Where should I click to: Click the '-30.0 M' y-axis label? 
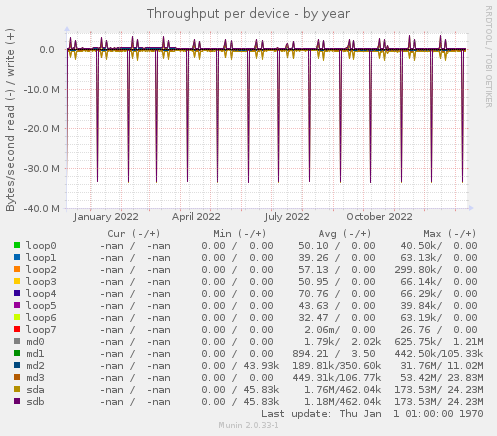pos(42,169)
